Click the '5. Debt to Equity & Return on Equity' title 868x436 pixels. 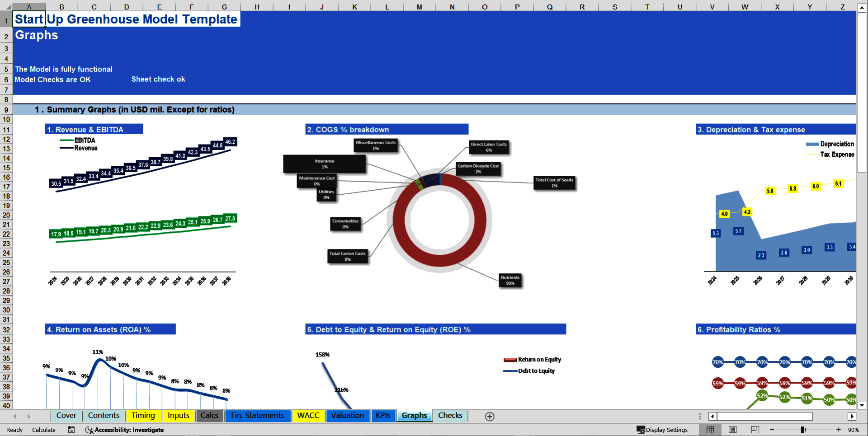pyautogui.click(x=435, y=330)
